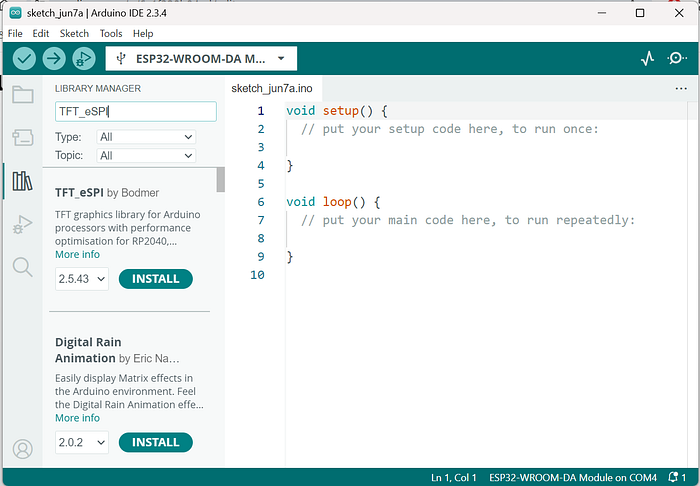
Task: Install the TFT_eSPI library
Action: [156, 279]
